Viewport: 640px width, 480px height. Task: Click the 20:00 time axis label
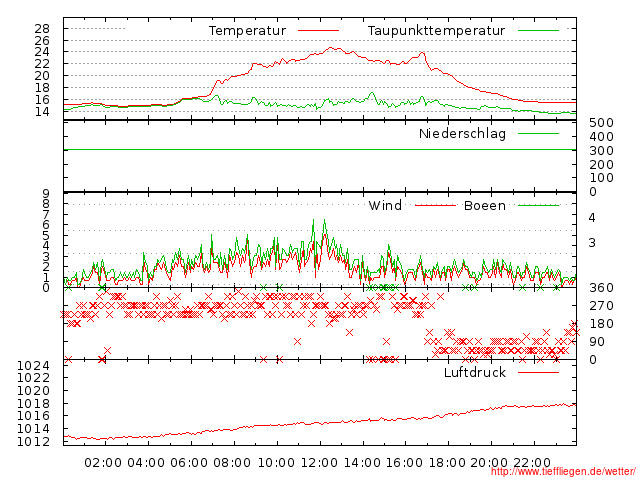489,463
